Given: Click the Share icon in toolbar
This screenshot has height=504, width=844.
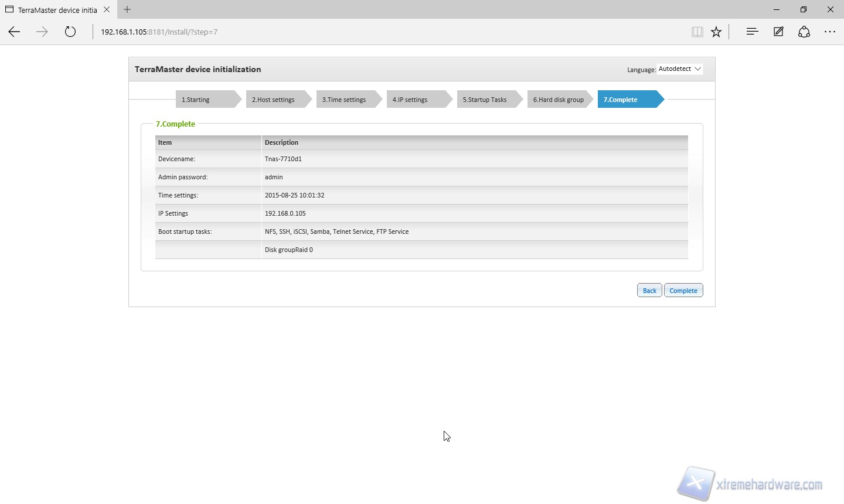Looking at the screenshot, I should [x=804, y=32].
